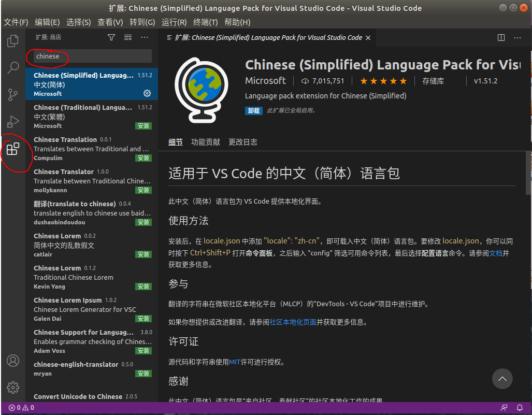This screenshot has height=415, width=532.
Task: Click the filter extensions funnel icon
Action: (111, 37)
